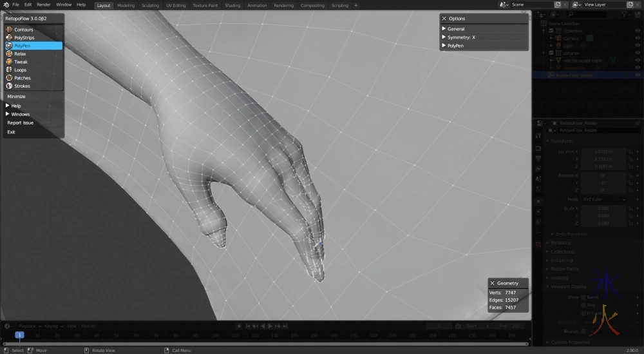Select the PolyStrips tool
Screen dimensions: 644x354
[x=24, y=38]
